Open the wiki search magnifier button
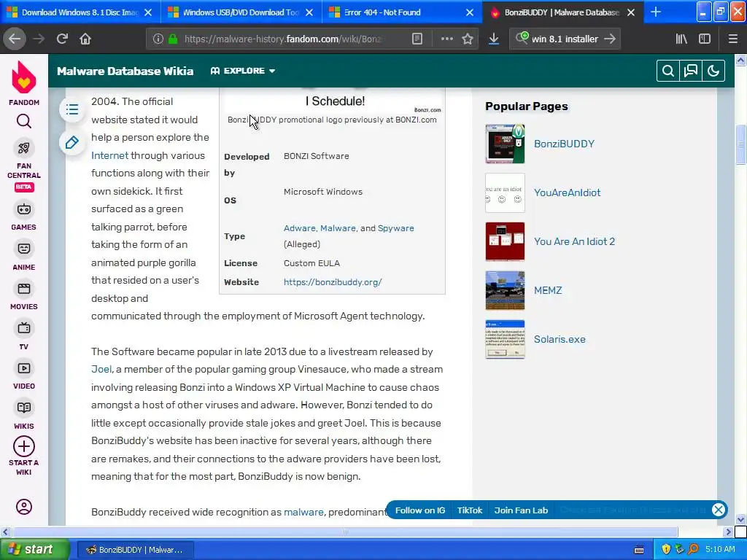Screen dimensions: 747x560 [x=668, y=71]
